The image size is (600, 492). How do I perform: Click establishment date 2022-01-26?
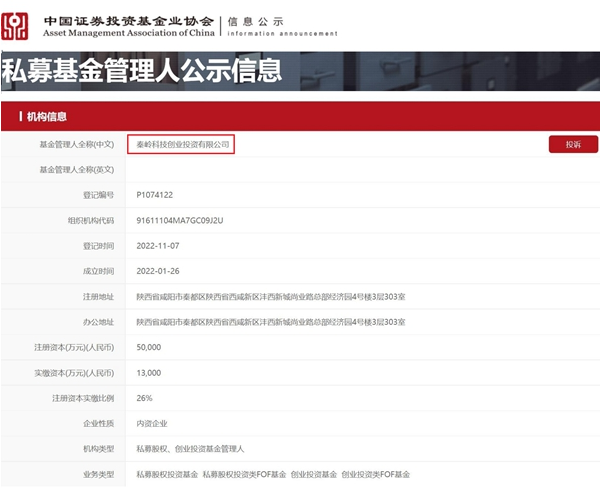pos(158,271)
